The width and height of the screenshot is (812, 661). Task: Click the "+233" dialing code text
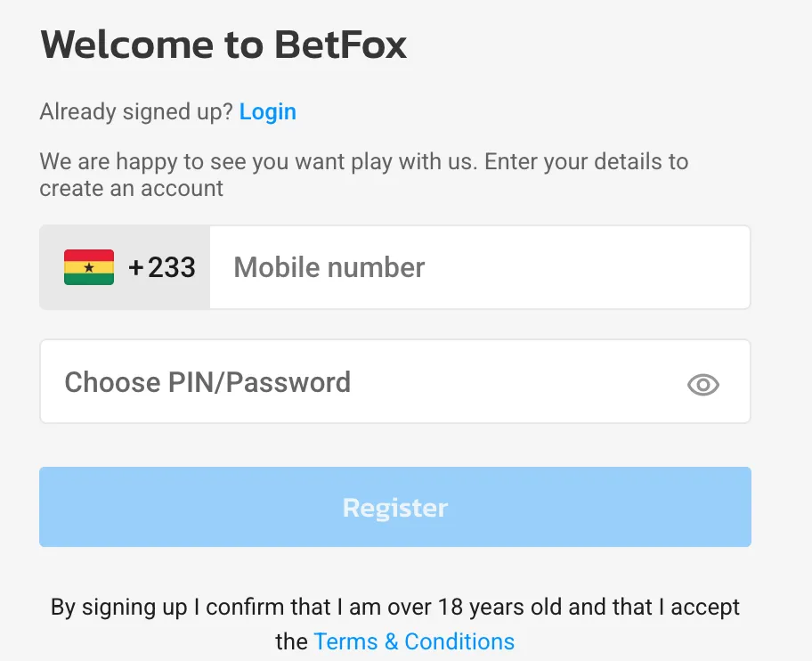(x=162, y=267)
